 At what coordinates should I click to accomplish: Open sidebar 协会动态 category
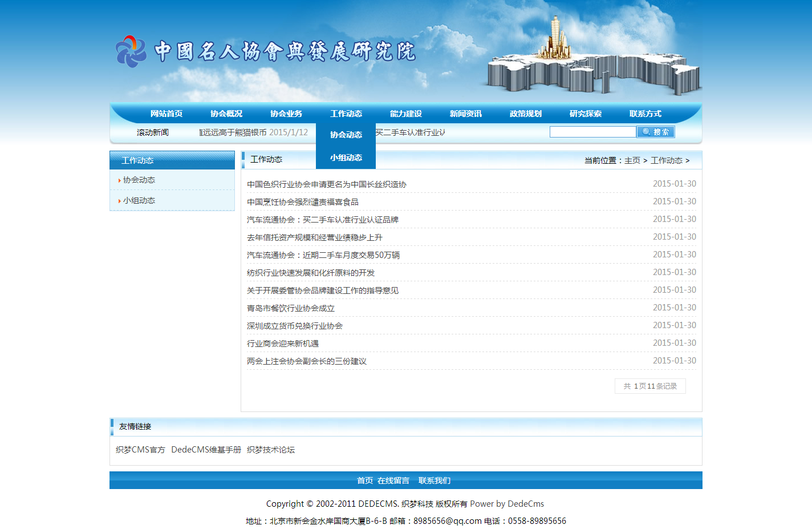coord(139,180)
